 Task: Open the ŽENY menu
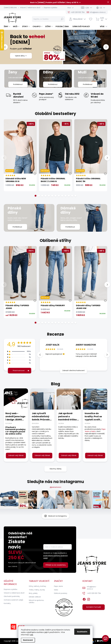point(7,26)
